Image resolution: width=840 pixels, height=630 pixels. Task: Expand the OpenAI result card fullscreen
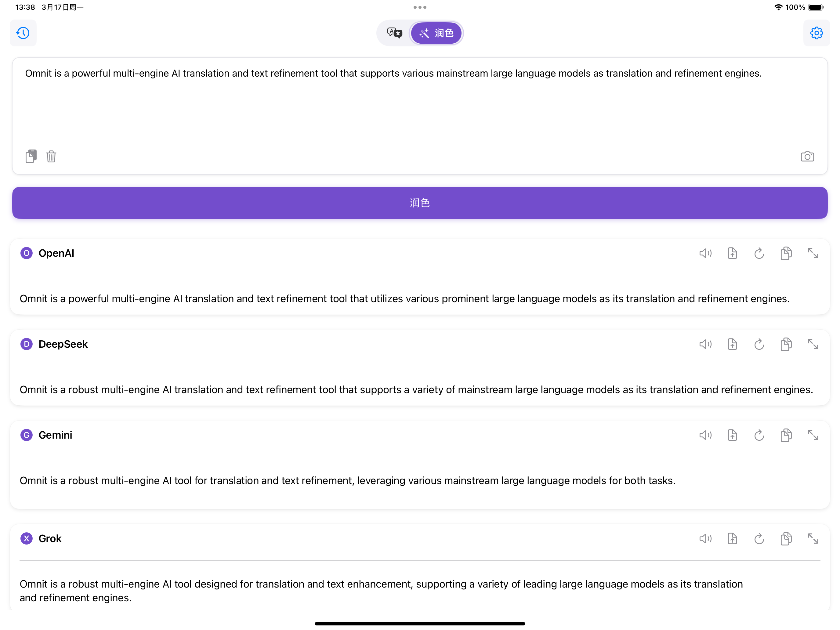coord(813,253)
